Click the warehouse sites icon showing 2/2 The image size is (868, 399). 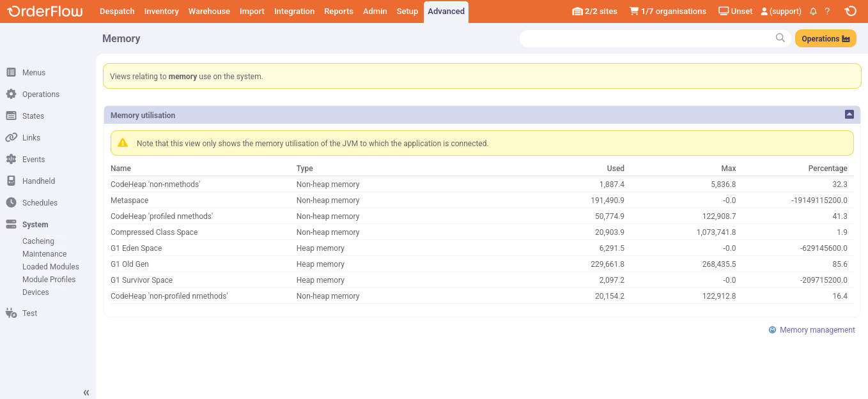pos(577,11)
